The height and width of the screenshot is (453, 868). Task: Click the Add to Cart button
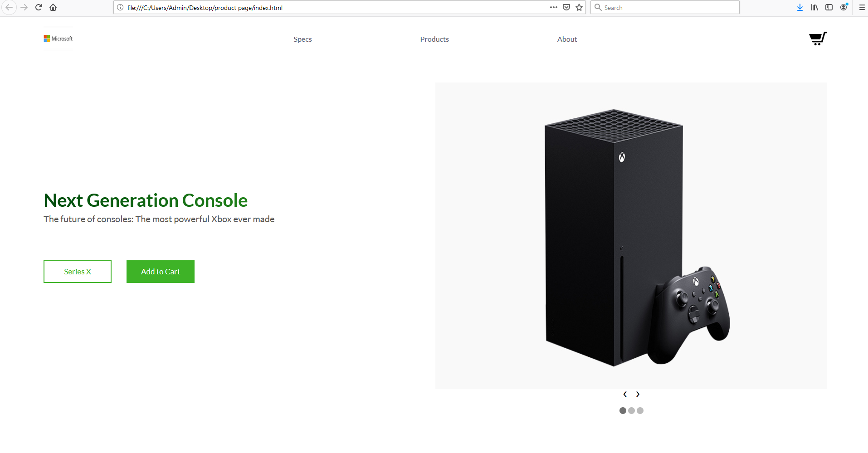(x=161, y=272)
